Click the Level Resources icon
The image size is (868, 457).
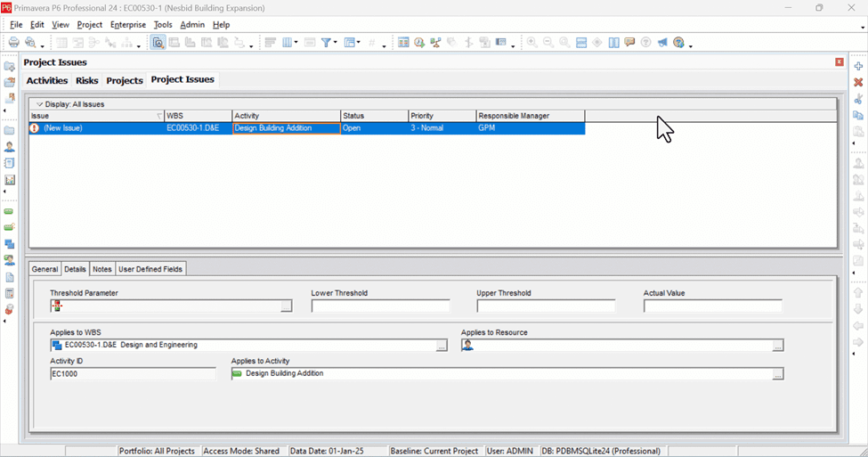[x=435, y=43]
